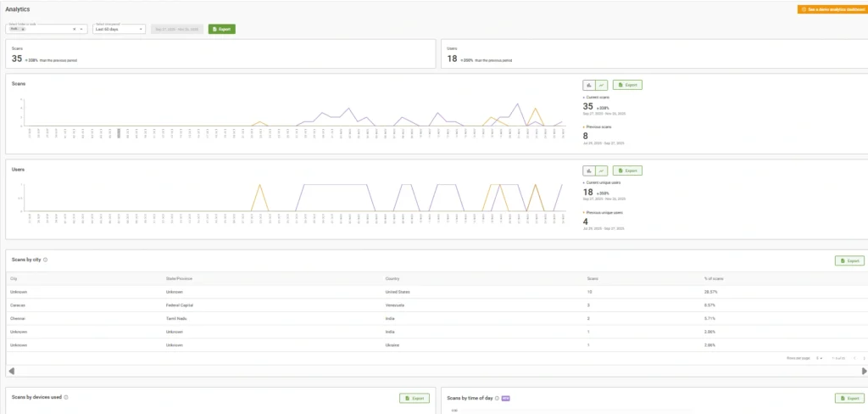The width and height of the screenshot is (868, 414).
Task: Click the Previous scans legend label
Action: pos(598,126)
